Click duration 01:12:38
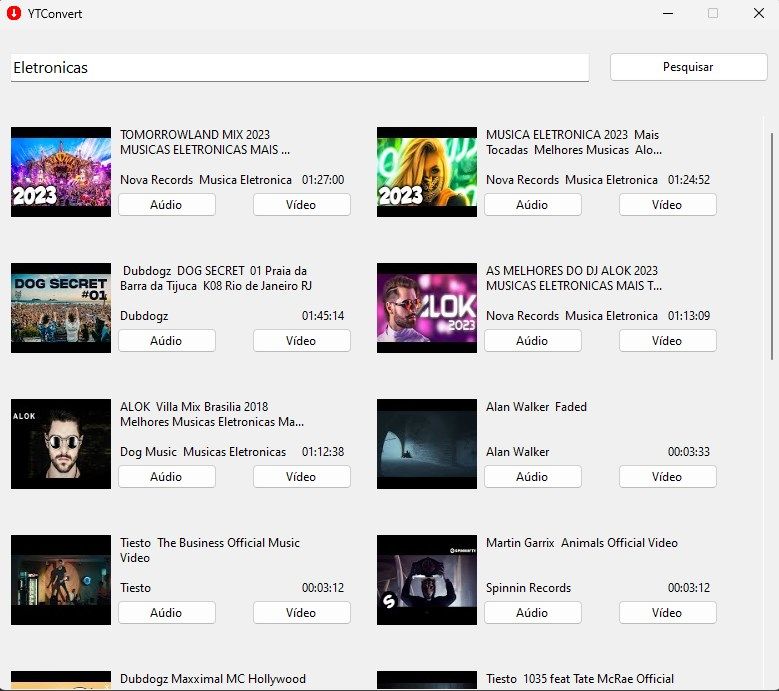779x691 pixels. [323, 452]
